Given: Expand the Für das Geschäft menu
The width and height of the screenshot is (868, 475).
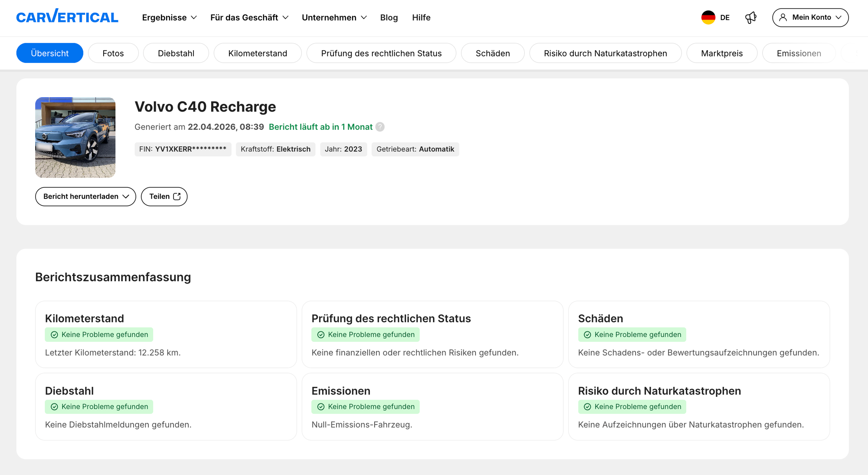Looking at the screenshot, I should 249,18.
